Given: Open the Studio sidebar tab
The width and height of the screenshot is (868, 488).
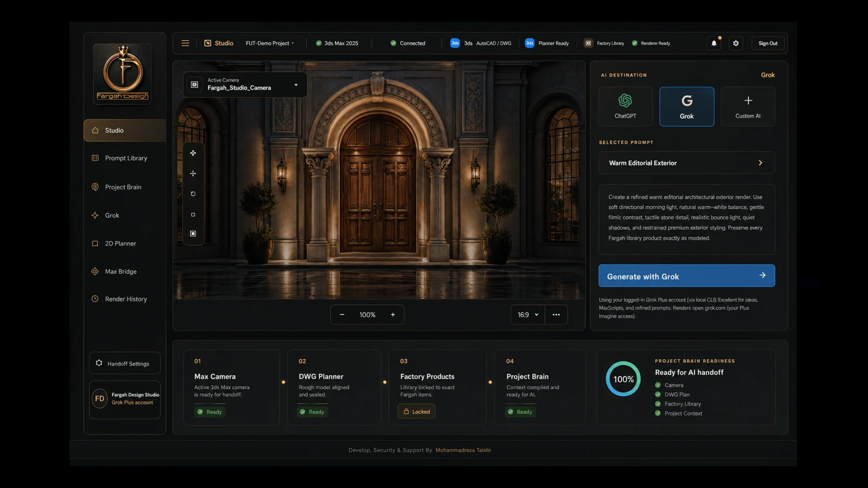Looking at the screenshot, I should coord(125,131).
